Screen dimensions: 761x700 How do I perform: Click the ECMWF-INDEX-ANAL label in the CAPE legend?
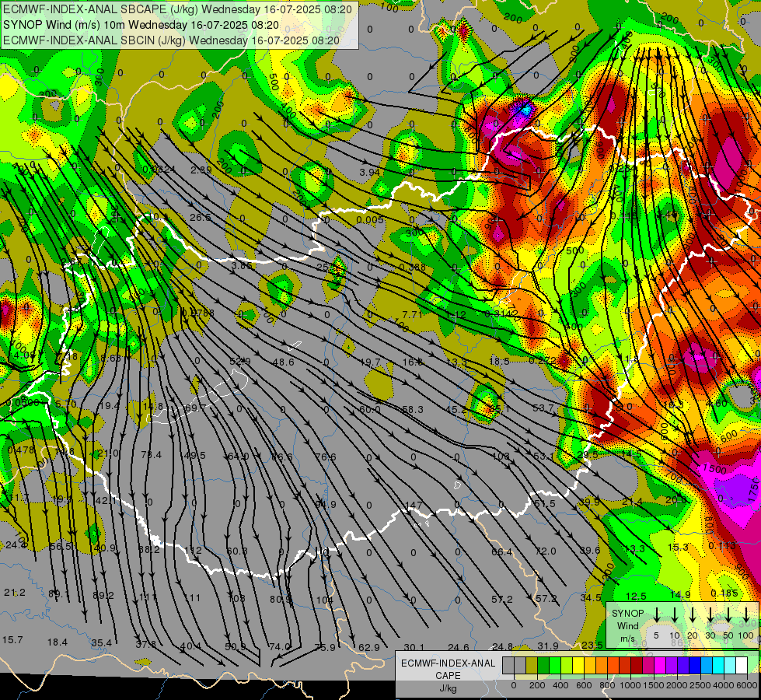tap(448, 663)
